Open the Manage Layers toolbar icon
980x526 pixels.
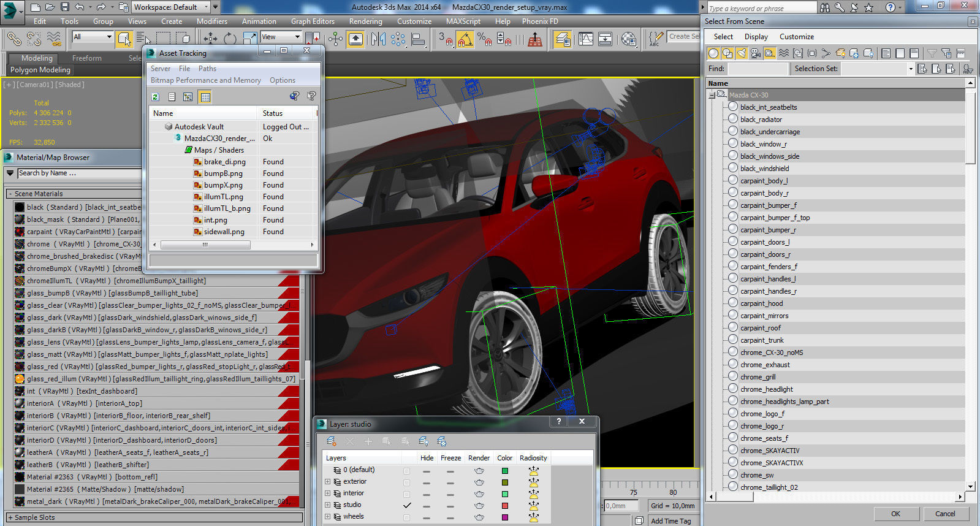[x=562, y=39]
